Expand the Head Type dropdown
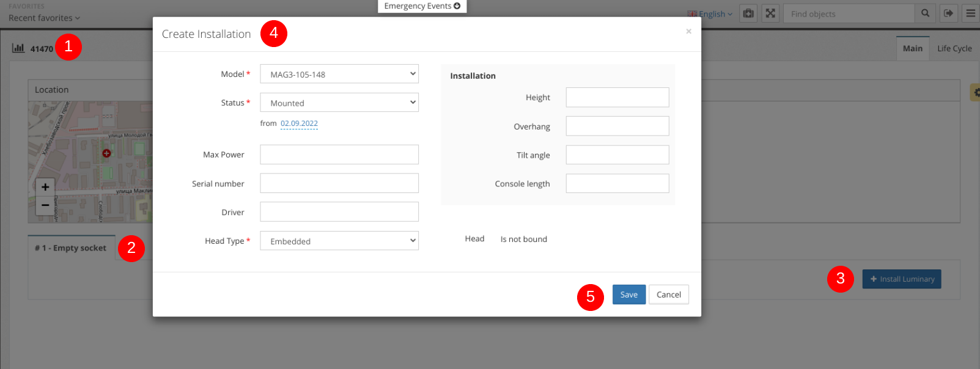The height and width of the screenshot is (369, 980). (x=339, y=241)
